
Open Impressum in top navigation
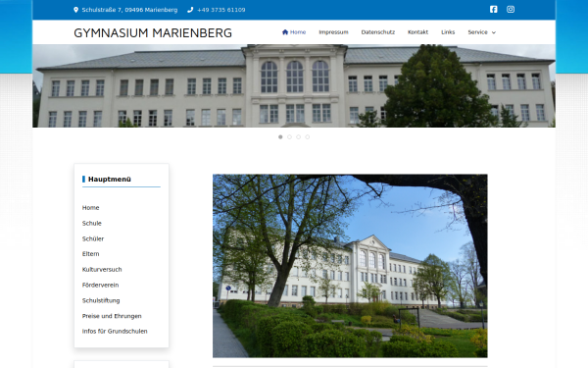[x=333, y=32]
